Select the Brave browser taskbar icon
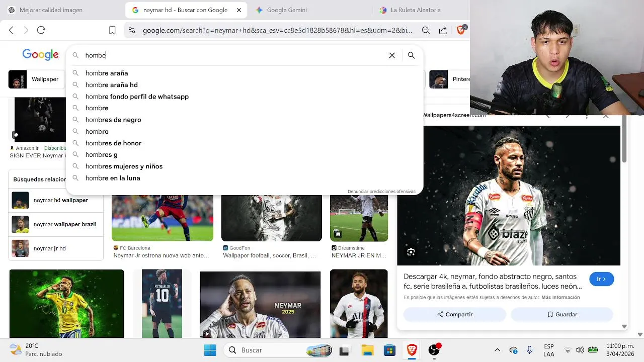Screen dimensions: 644x362 pyautogui.click(x=412, y=350)
